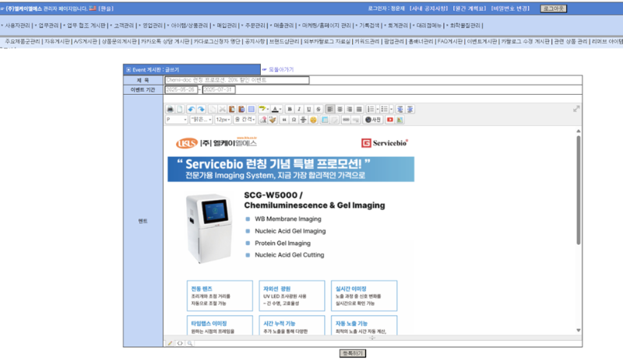The height and width of the screenshot is (364, 623).
Task: Open the highlight color dropdown arrow
Action: point(268,109)
